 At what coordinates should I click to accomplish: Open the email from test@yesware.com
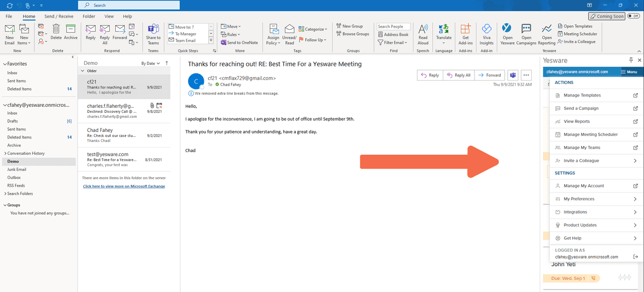pyautogui.click(x=124, y=159)
